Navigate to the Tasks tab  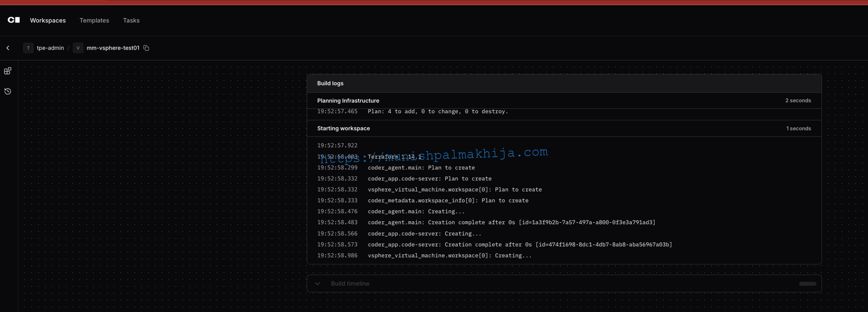coord(131,21)
